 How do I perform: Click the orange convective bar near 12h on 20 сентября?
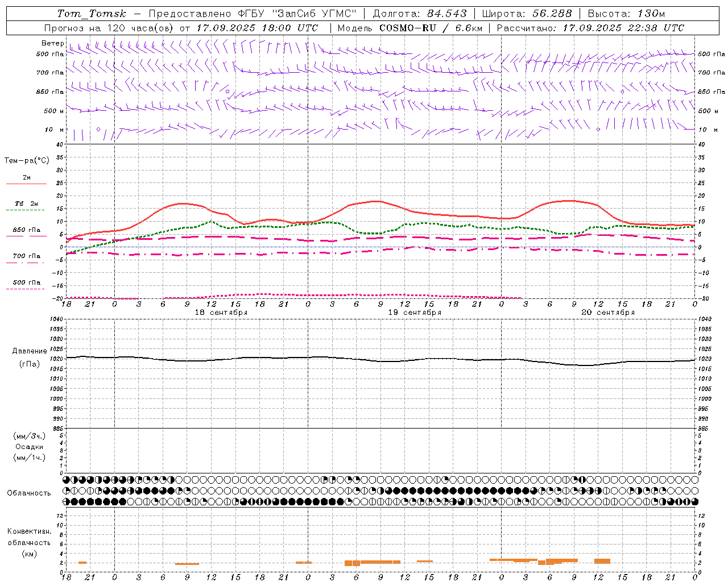(x=602, y=561)
